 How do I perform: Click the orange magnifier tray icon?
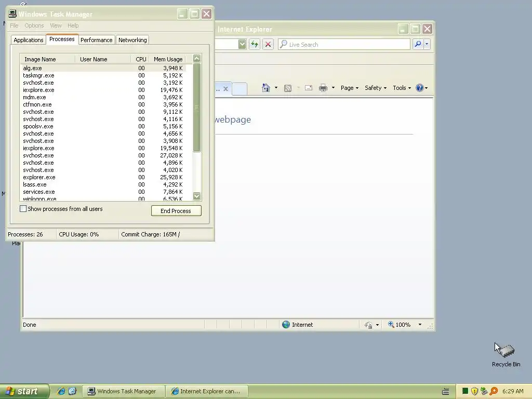click(494, 391)
